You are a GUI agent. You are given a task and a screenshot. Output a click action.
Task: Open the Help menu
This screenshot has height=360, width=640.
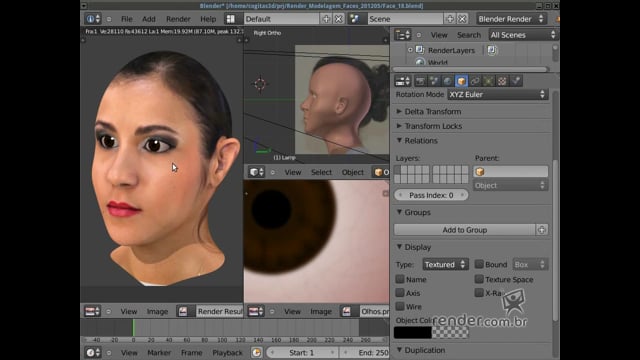coord(208,19)
